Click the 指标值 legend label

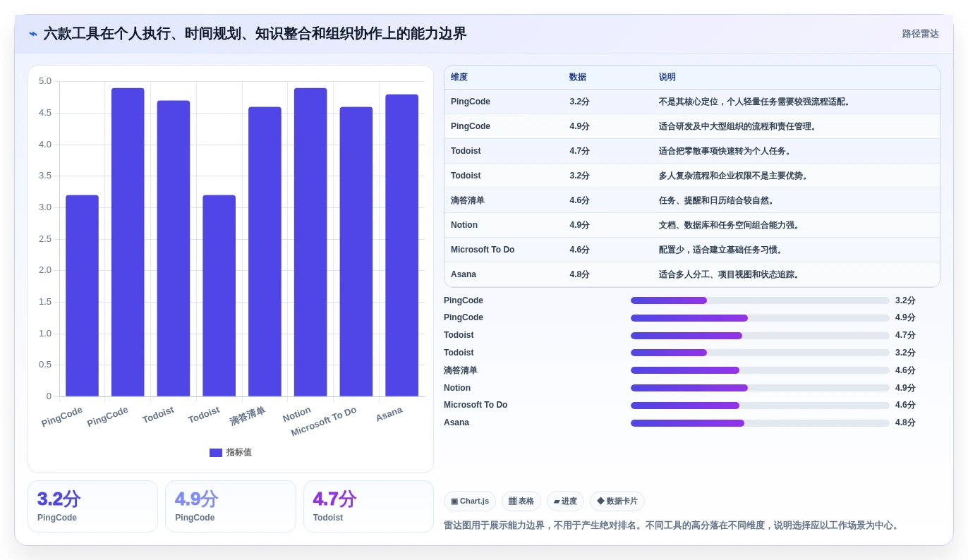point(238,453)
